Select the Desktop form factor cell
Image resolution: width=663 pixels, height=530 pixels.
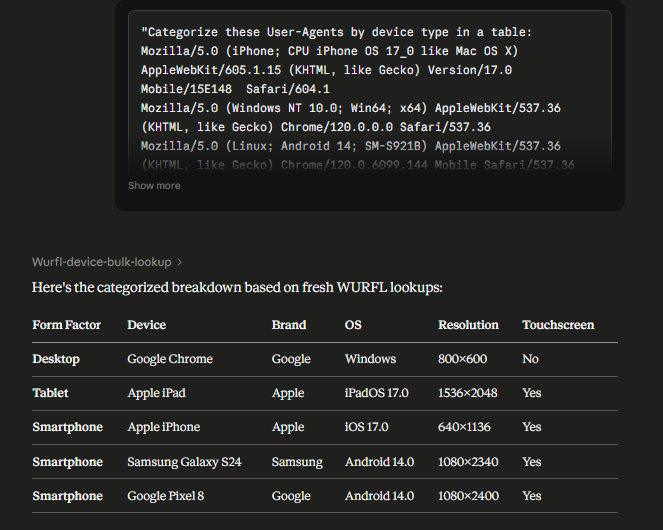pos(56,359)
